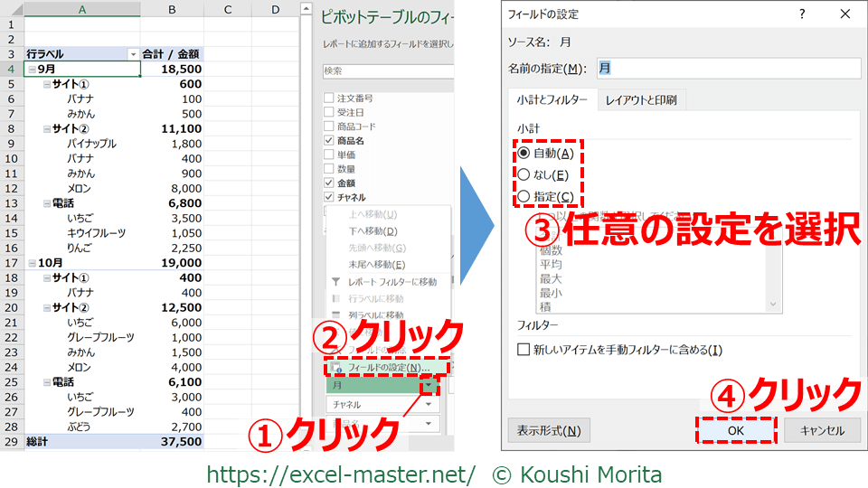This screenshot has width=868, height=488.
Task: Click in the 名前の指定 text field
Action: (x=723, y=69)
